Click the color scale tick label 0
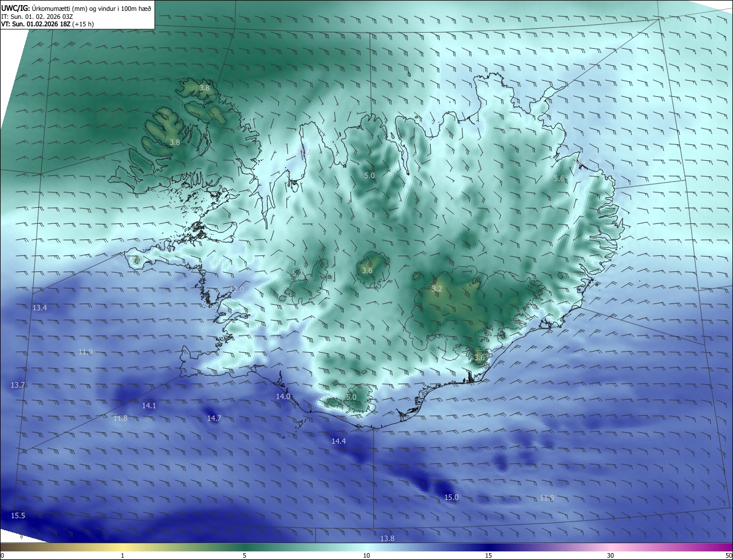733x560 pixels. pos(2,556)
